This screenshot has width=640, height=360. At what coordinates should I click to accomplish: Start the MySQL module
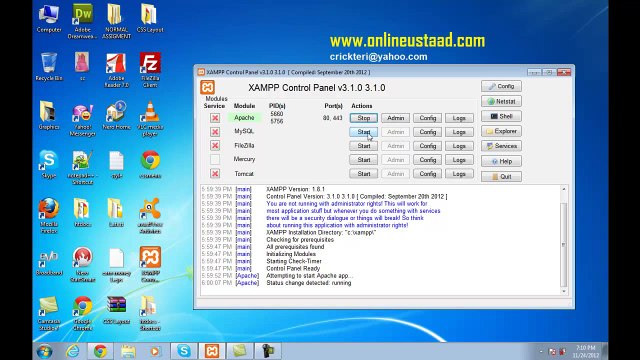pos(363,132)
